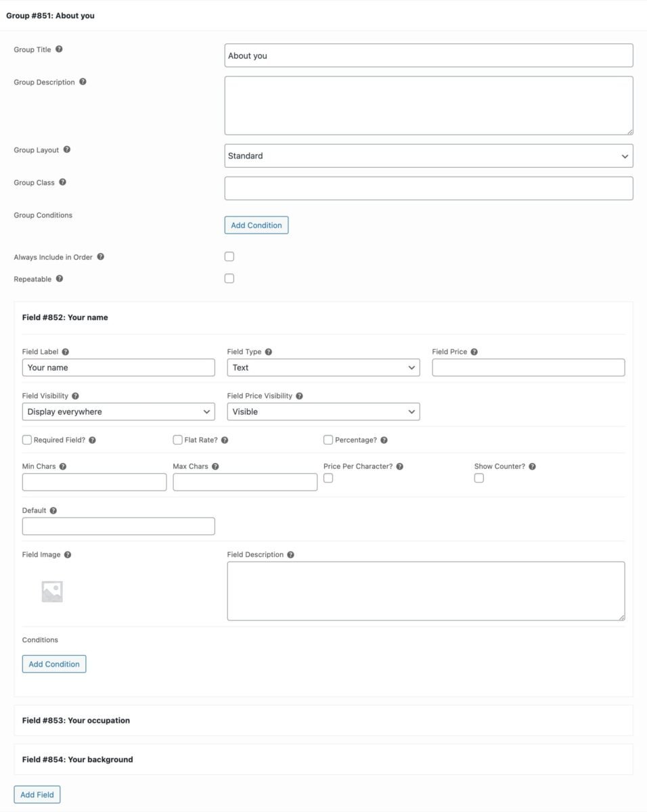Expand Field #853: Your occupation panel
The height and width of the screenshot is (812, 647).
click(323, 721)
